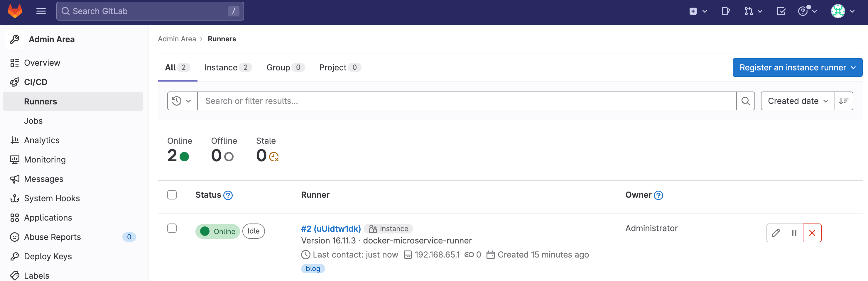Open the Issues icon in top bar
This screenshot has height=281, width=868.
coord(725,11)
